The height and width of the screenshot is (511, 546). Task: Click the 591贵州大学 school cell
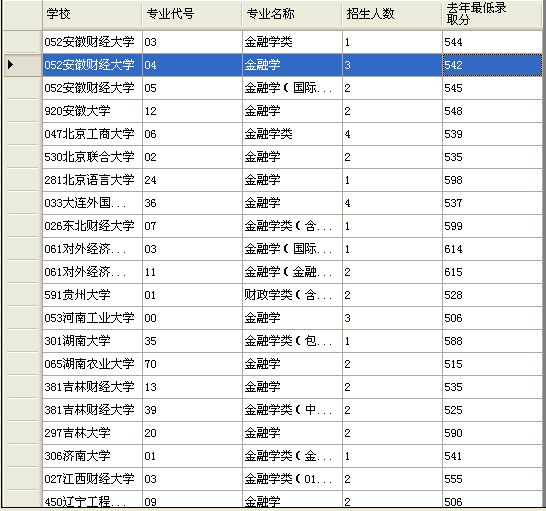pyautogui.click(x=92, y=295)
